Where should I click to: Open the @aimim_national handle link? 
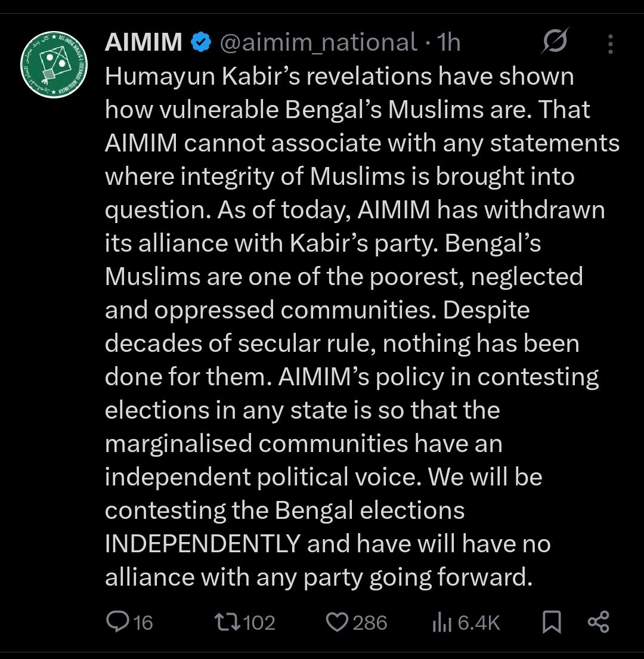(x=318, y=42)
